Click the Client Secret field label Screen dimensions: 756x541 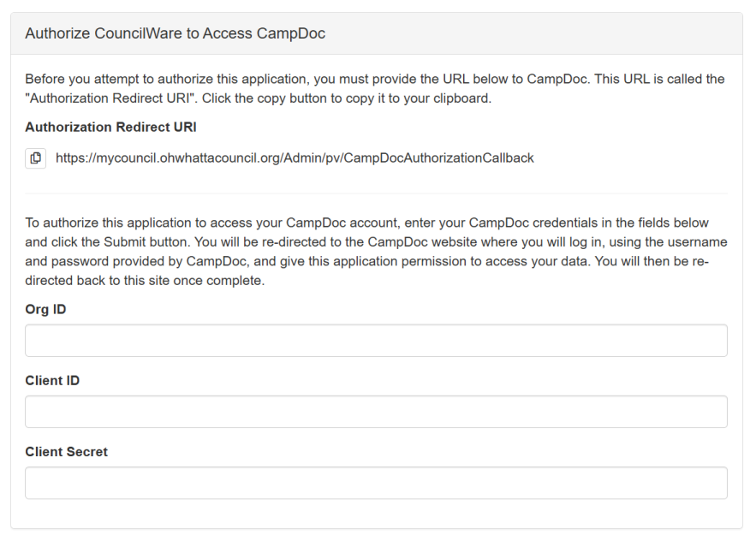coord(67,452)
